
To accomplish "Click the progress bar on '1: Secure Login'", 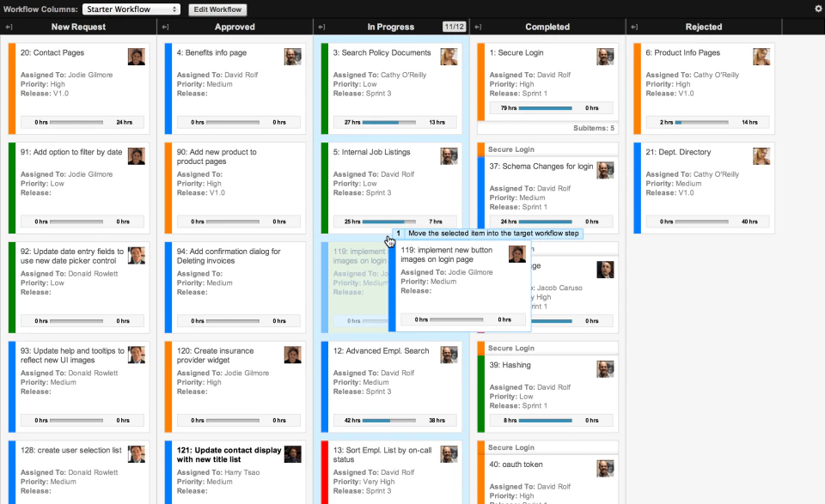I will click(547, 107).
